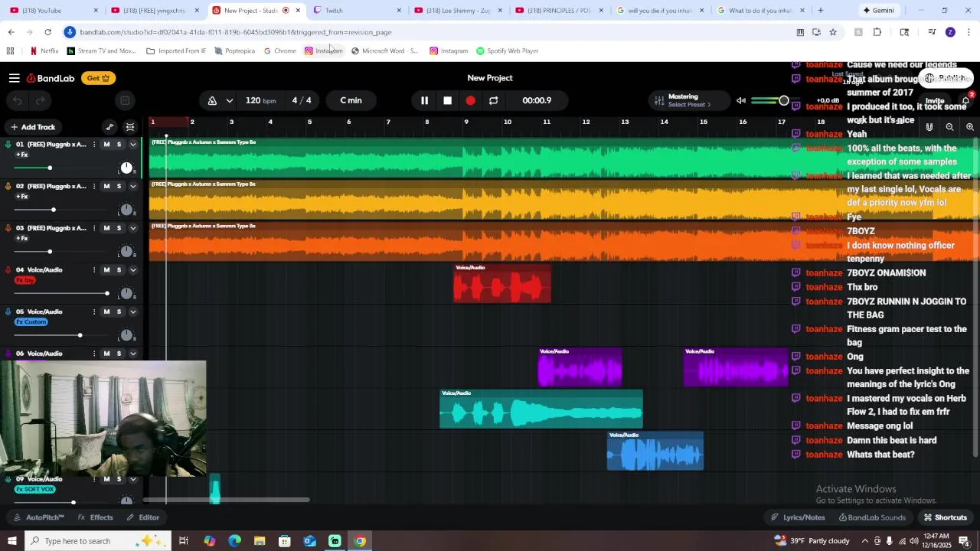Screen dimensions: 980x551
Task: Click the Mastering sliders icon
Action: (x=659, y=100)
